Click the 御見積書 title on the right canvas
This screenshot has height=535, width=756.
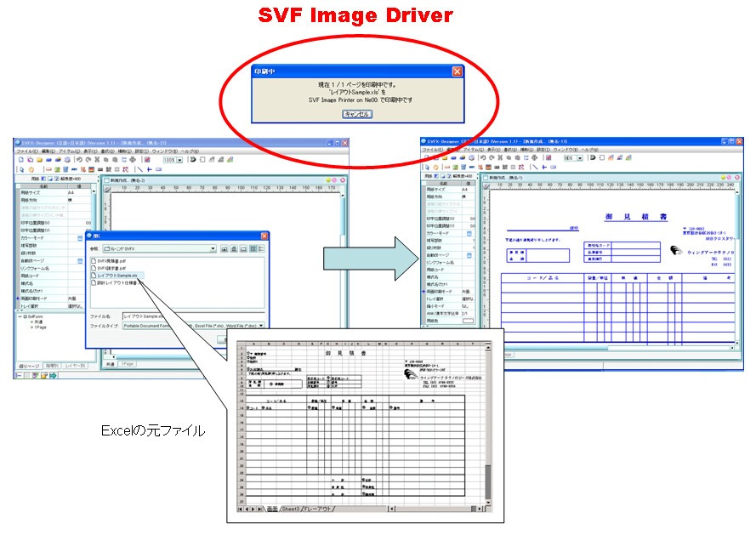pos(636,217)
